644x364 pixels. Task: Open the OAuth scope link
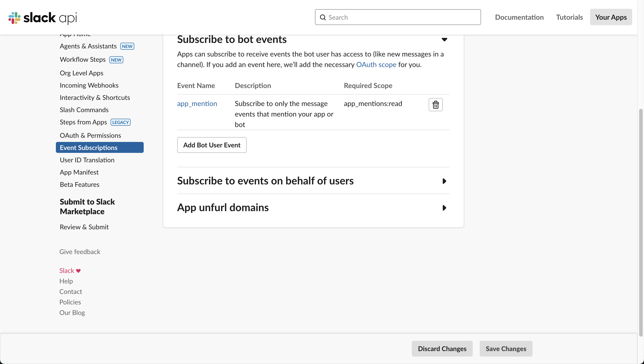(376, 65)
